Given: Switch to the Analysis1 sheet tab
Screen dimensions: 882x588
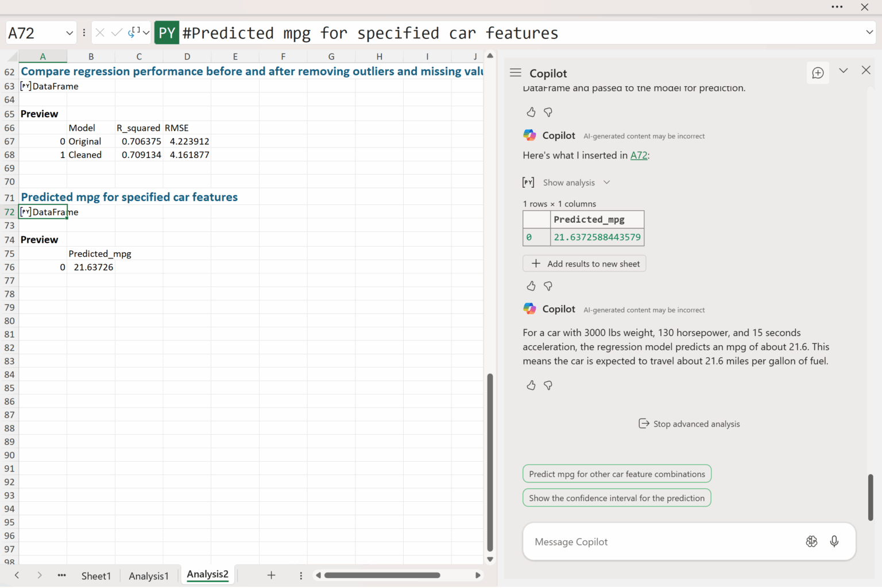Looking at the screenshot, I should (149, 575).
